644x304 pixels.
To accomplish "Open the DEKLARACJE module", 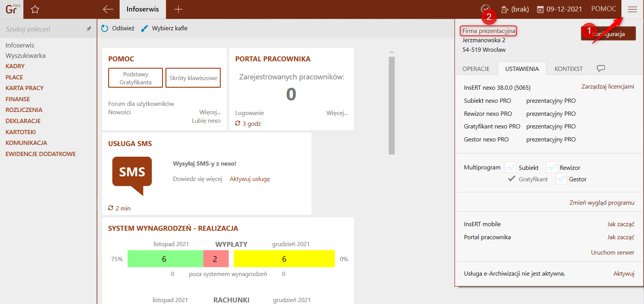I will [23, 121].
